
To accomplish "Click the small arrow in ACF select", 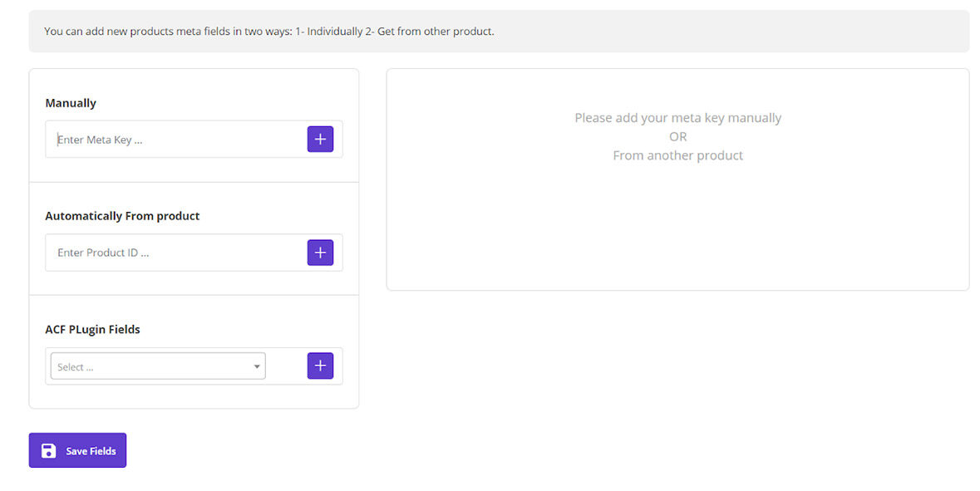I will click(257, 367).
